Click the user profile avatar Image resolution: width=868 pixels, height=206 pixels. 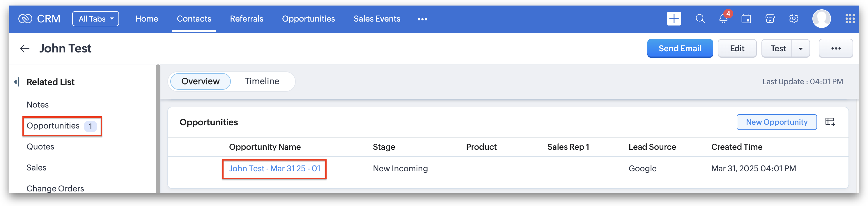point(821,19)
